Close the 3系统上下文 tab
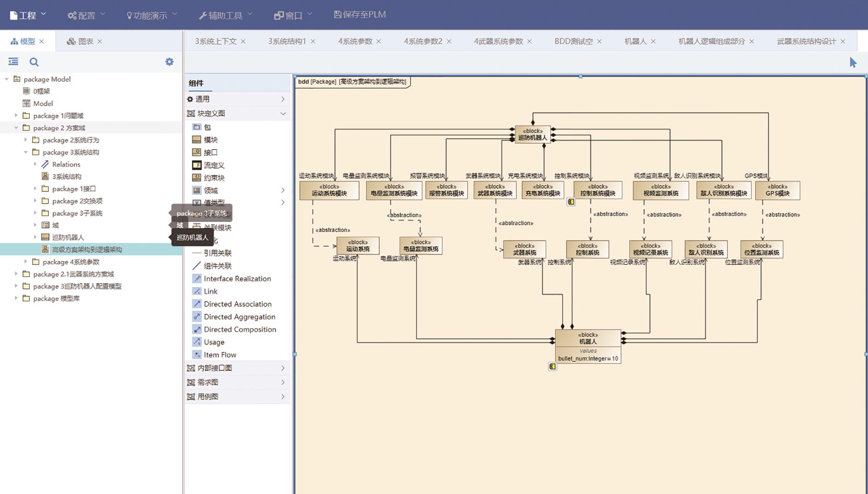The width and height of the screenshot is (868, 494). click(x=243, y=41)
